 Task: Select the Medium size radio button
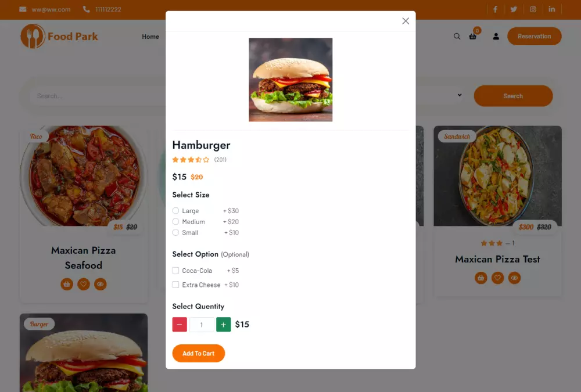175,222
